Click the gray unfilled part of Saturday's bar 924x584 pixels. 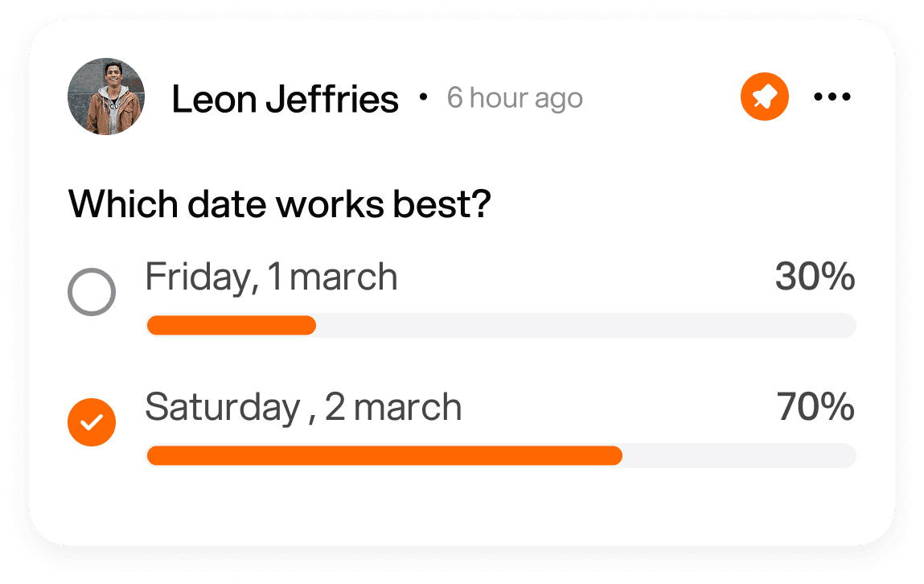coord(738,456)
